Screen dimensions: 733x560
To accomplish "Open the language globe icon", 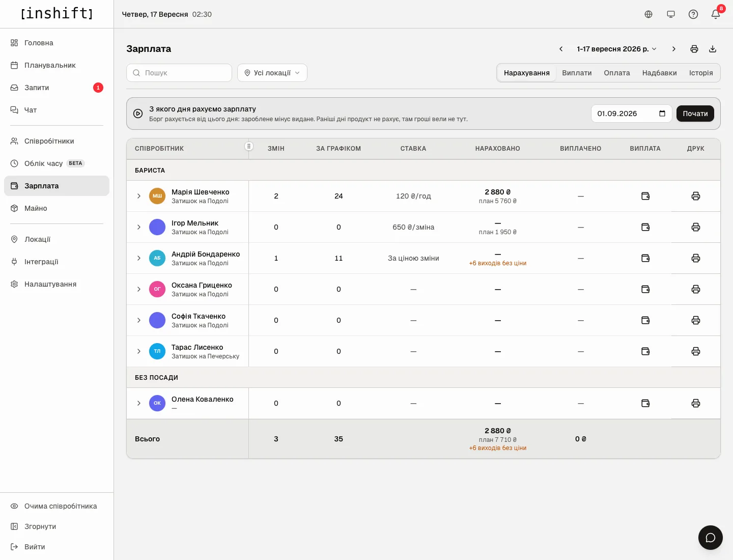I will [649, 14].
